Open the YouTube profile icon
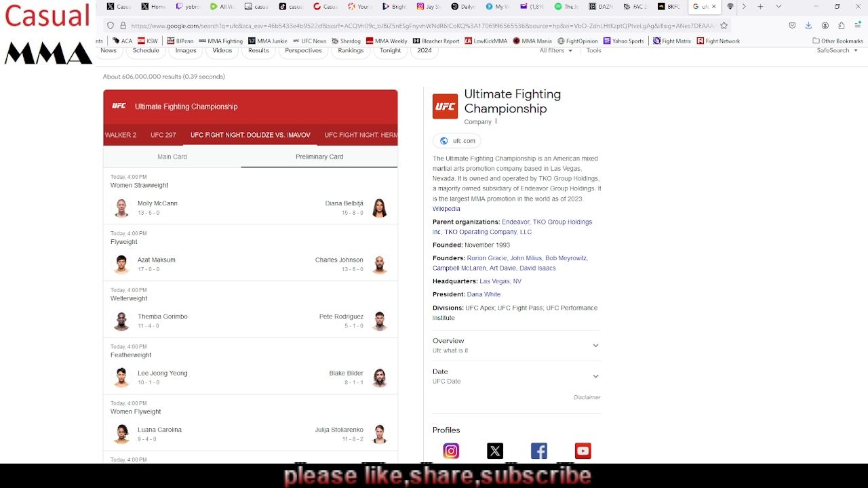Image resolution: width=868 pixels, height=488 pixels. (x=583, y=451)
